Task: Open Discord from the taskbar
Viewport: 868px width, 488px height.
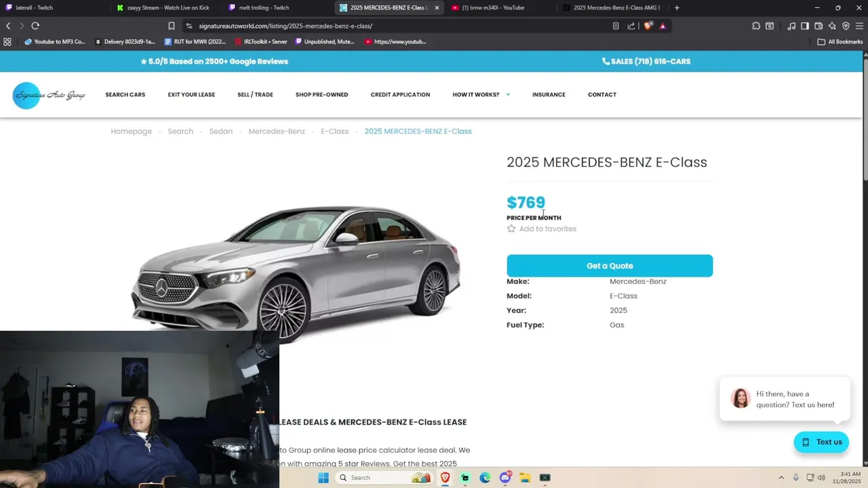Action: pos(505,478)
